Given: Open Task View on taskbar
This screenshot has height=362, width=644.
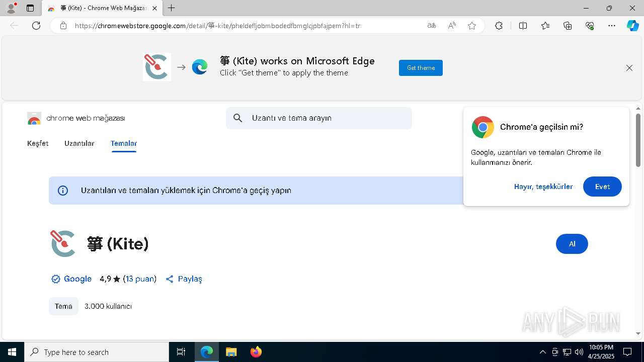Looking at the screenshot, I should [181, 352].
